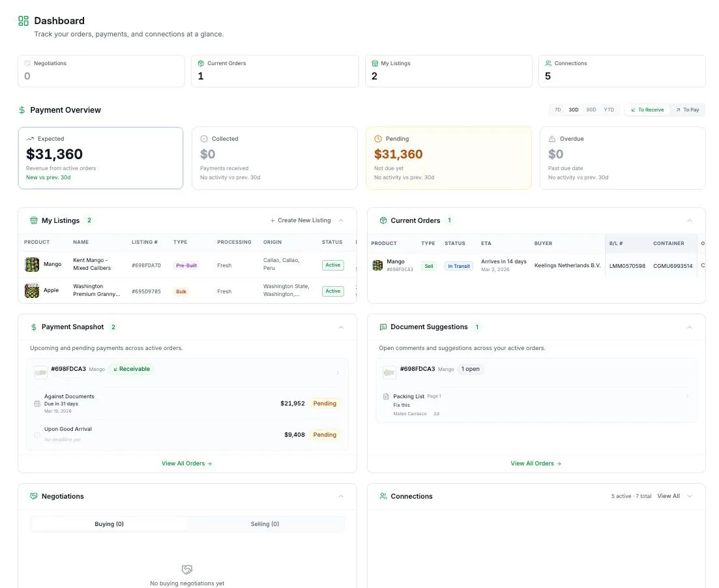Click the Mango product thumbnail in My Listings

click(x=31, y=265)
